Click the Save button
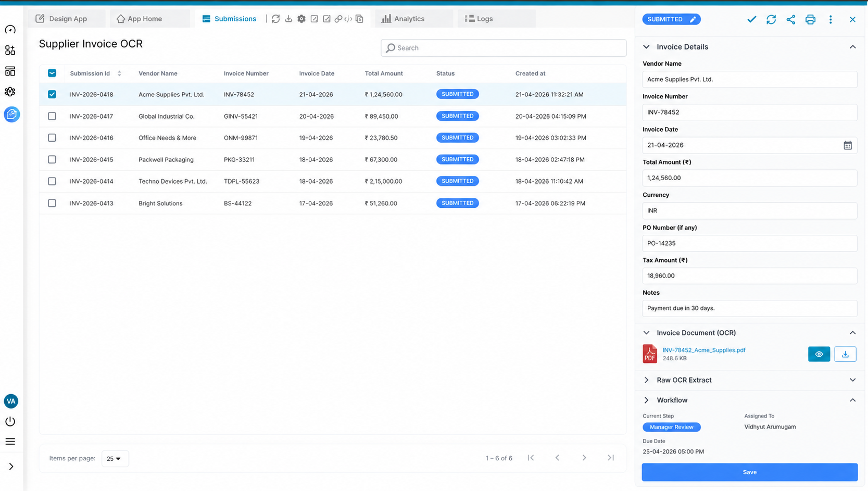 pyautogui.click(x=749, y=472)
